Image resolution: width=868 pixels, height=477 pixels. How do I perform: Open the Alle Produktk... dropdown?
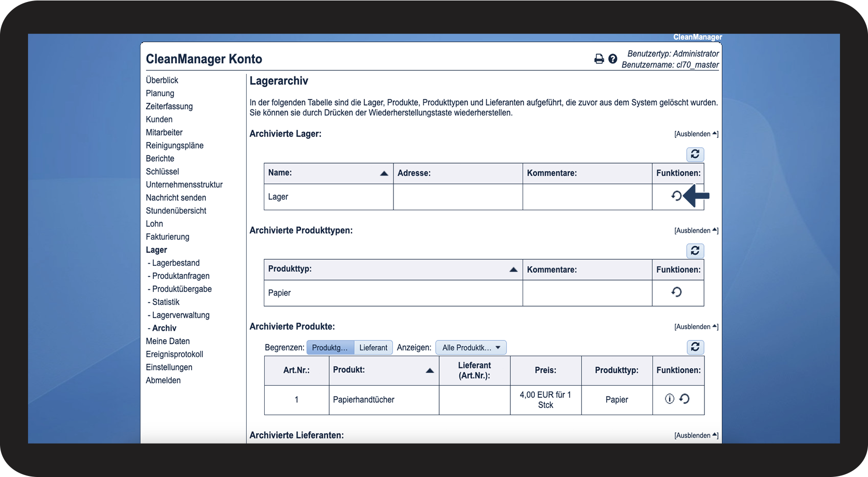[x=471, y=348]
